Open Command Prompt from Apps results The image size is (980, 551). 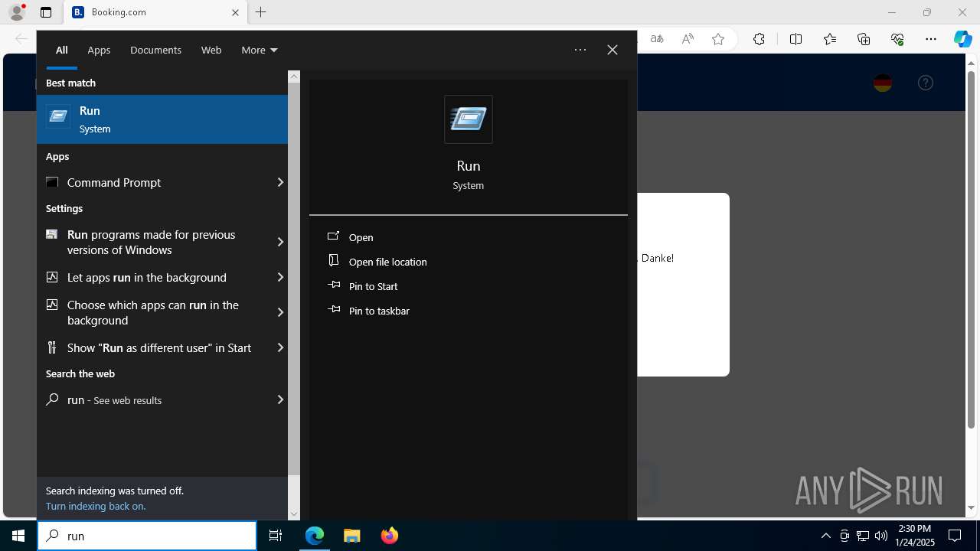coord(153,182)
